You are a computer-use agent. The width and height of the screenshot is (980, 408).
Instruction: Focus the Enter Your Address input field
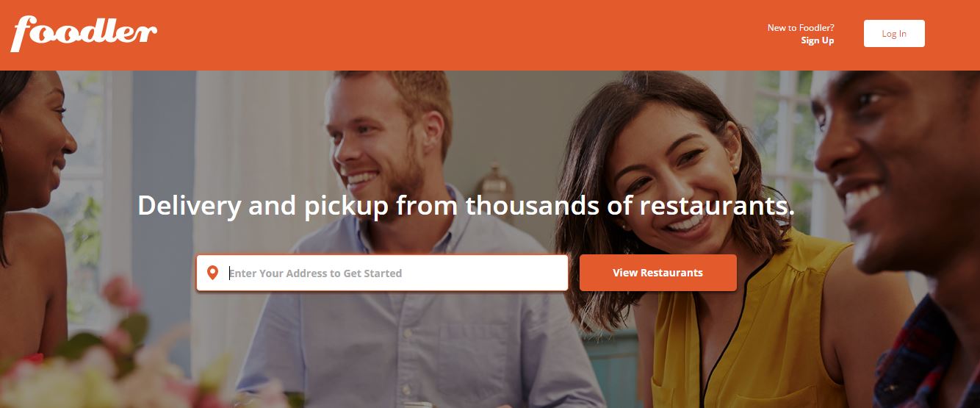coord(382,273)
